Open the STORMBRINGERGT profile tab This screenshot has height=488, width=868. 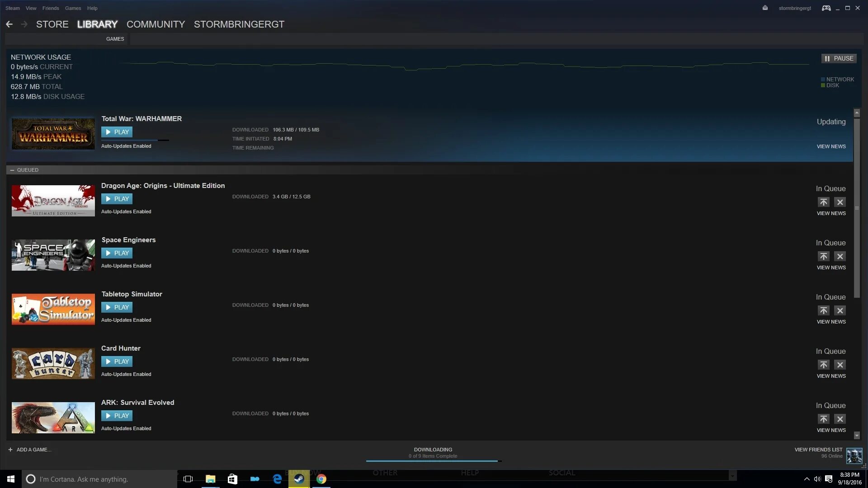click(x=239, y=24)
